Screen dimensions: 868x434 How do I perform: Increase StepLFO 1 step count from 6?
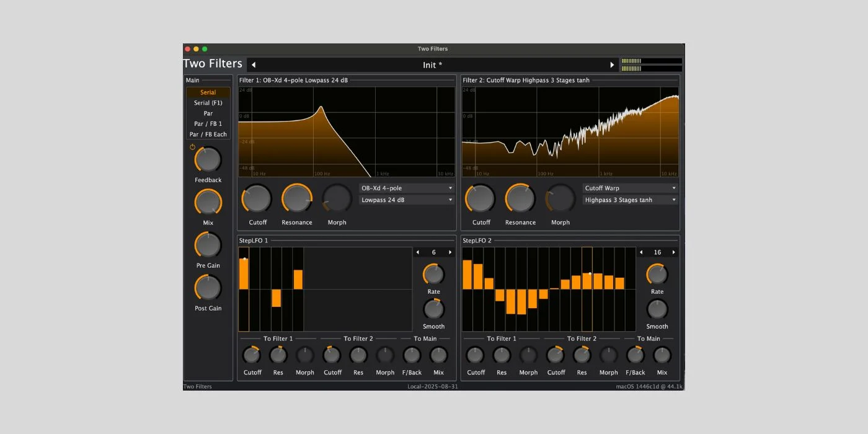(450, 252)
